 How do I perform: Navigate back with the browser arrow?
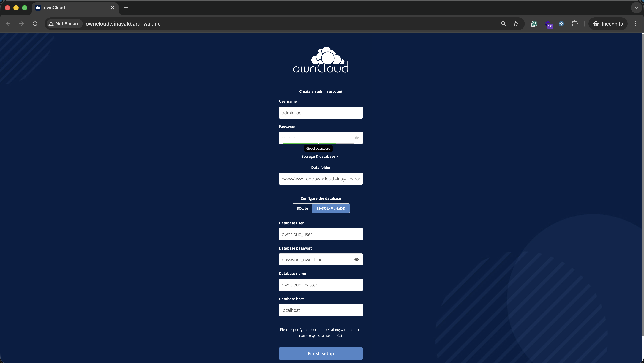point(8,23)
